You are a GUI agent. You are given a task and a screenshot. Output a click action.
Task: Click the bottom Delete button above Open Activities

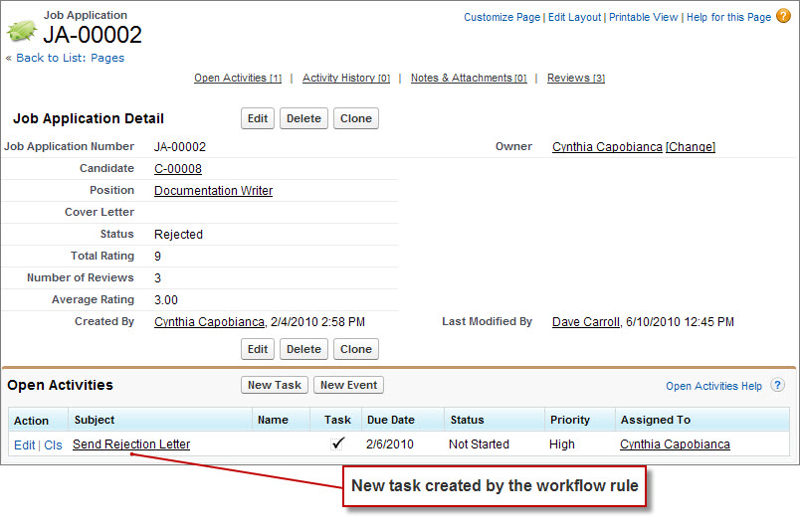tap(303, 349)
